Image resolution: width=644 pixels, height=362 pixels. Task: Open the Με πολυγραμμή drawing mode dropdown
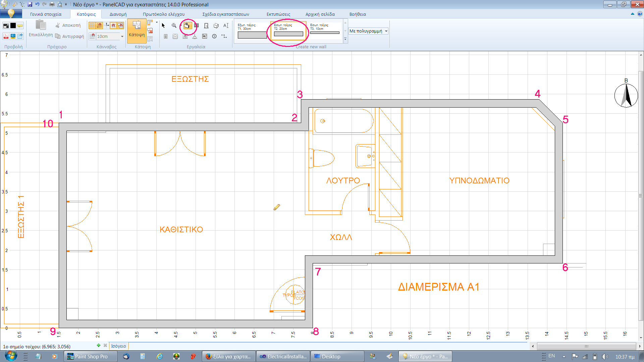coord(386,31)
